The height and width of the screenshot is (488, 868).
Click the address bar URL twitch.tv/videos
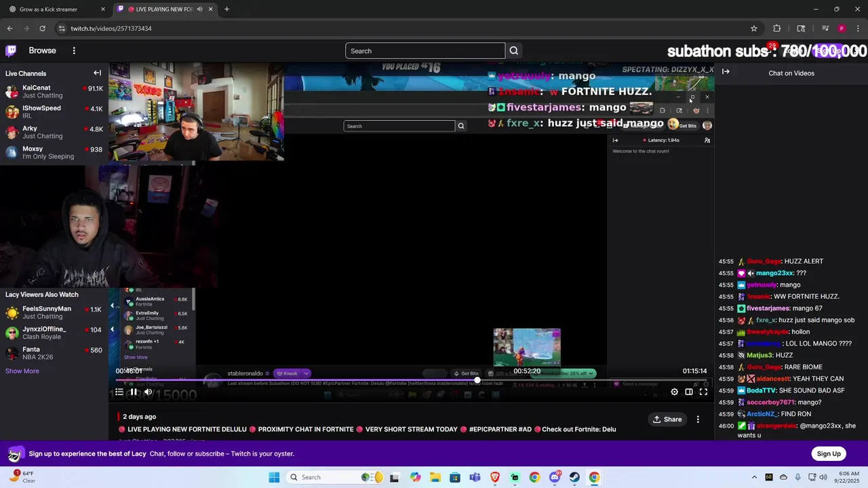pyautogui.click(x=111, y=28)
